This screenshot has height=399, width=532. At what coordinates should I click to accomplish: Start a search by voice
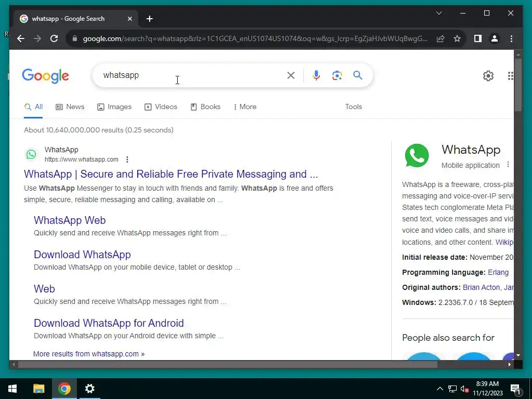[x=316, y=75]
